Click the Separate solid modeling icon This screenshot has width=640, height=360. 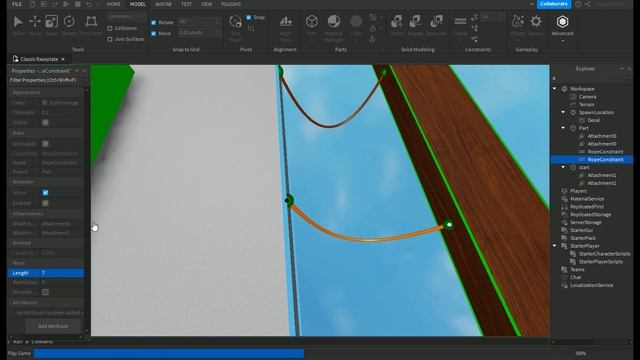click(436, 21)
